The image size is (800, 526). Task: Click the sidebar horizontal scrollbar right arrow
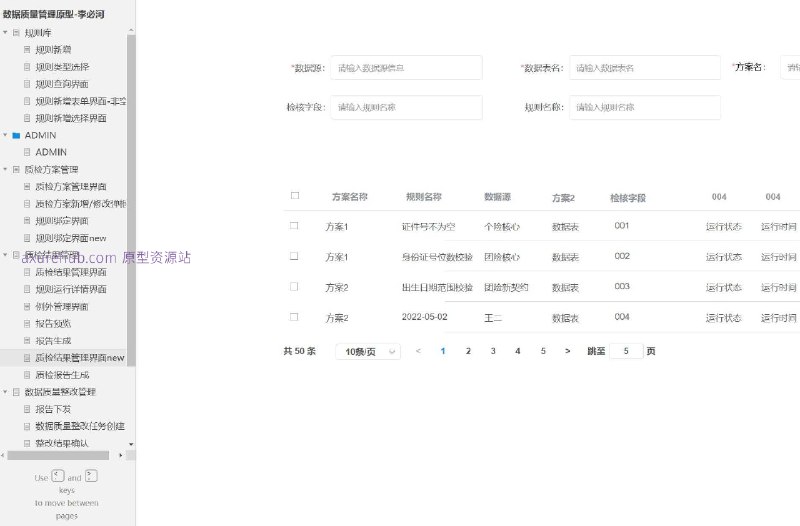[121, 455]
